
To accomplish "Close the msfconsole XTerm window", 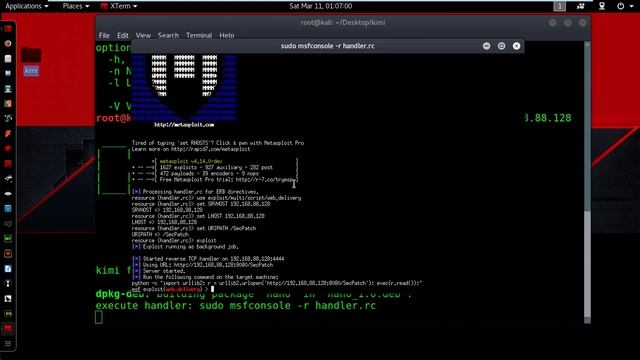I will (x=516, y=46).
